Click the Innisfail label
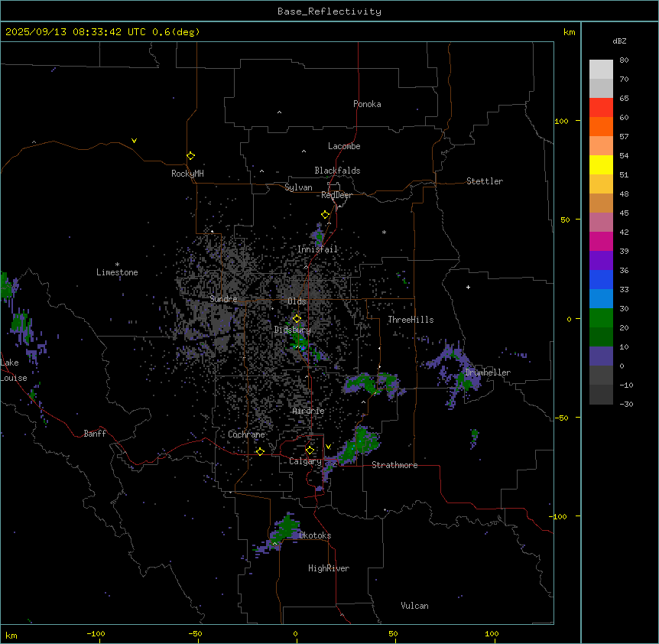 pyautogui.click(x=317, y=249)
